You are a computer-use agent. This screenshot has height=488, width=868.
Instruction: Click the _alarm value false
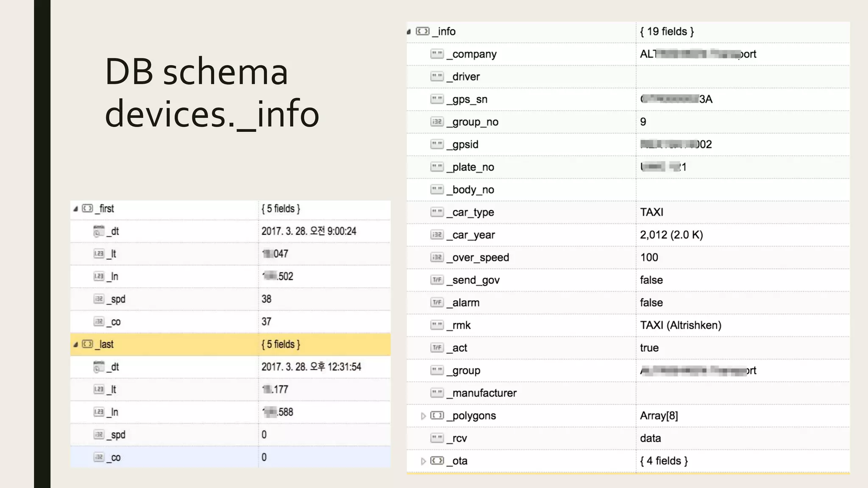click(x=651, y=303)
